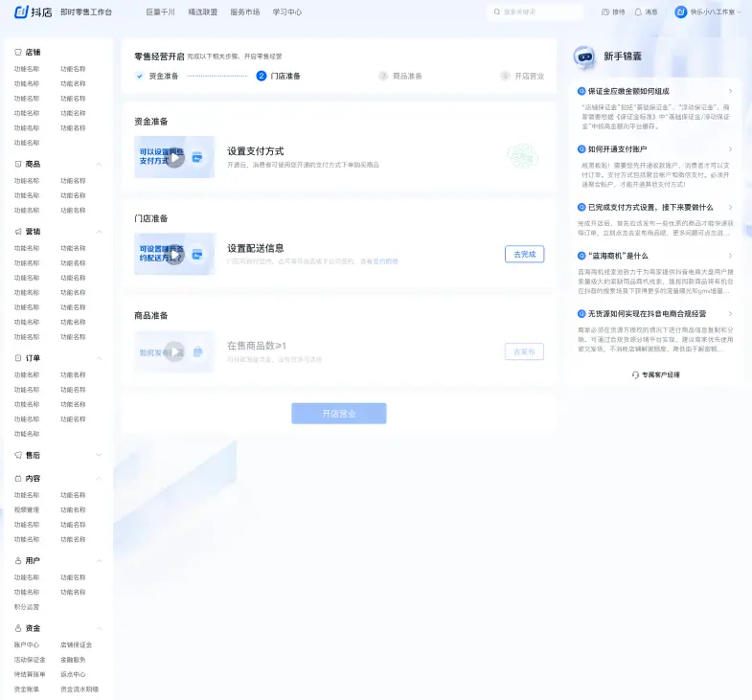The height and width of the screenshot is (700, 752).
Task: Open 待结算账单 in the 资金 section
Action: pyautogui.click(x=30, y=674)
